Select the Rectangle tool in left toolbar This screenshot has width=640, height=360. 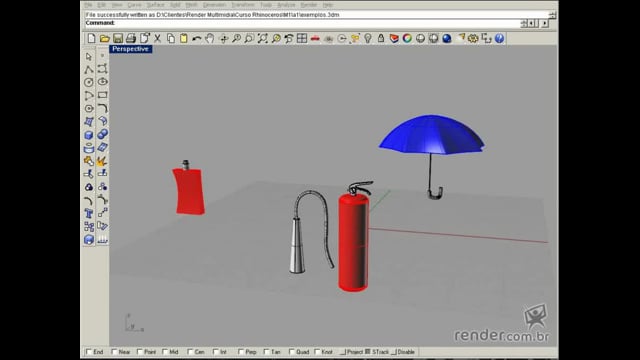pos(102,95)
